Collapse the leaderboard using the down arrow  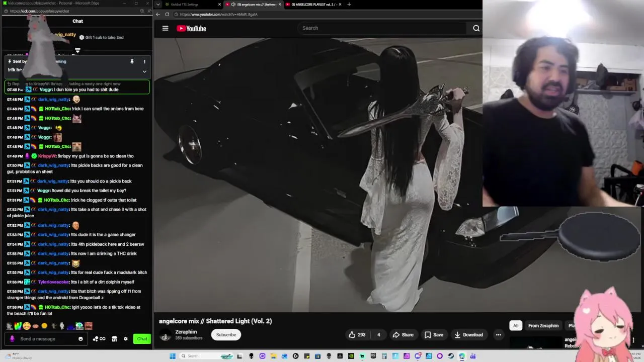[x=77, y=50]
